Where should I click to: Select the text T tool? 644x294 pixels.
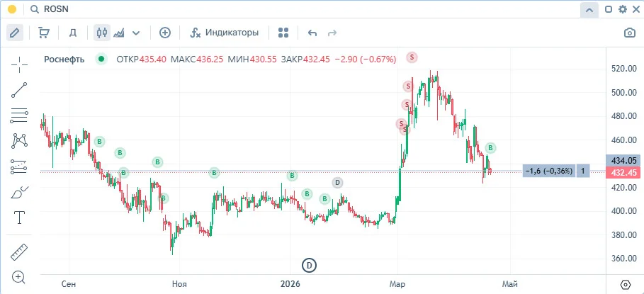point(19,217)
